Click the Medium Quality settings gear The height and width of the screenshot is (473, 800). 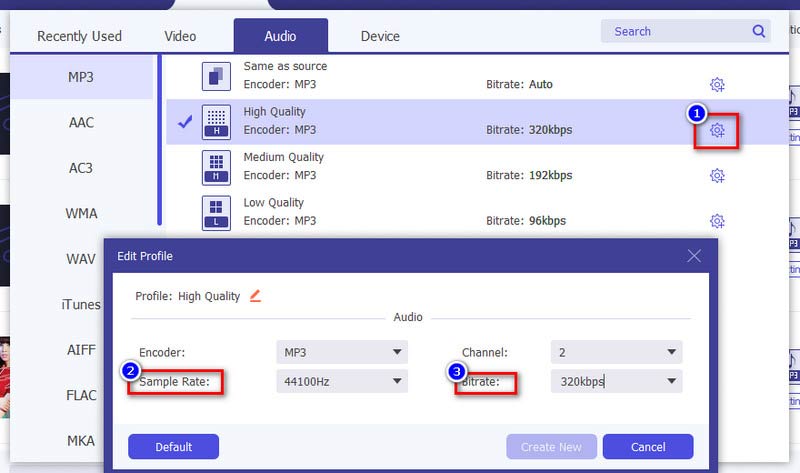click(x=717, y=176)
